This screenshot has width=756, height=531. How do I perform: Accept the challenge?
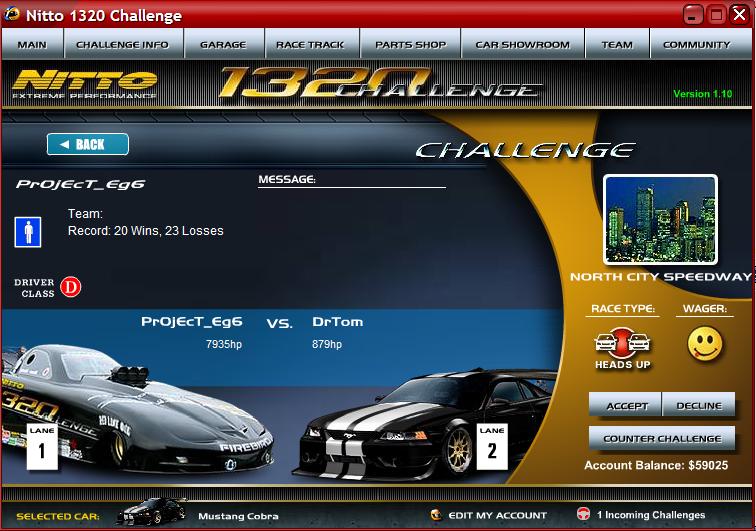click(625, 405)
